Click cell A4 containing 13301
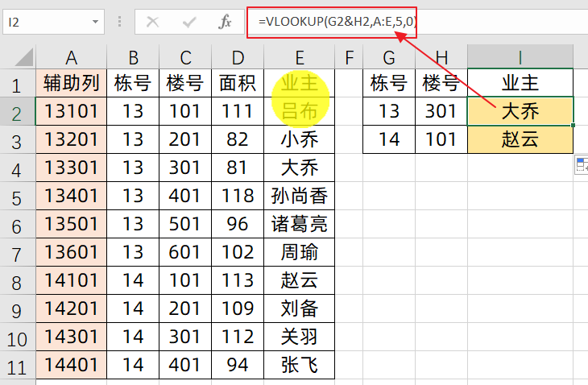The width and height of the screenshot is (588, 385). click(x=71, y=168)
